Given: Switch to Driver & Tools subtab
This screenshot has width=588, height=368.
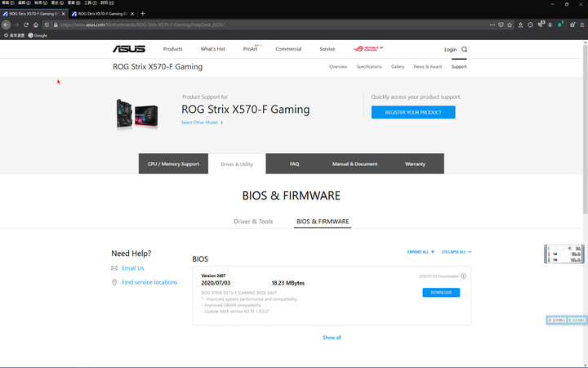Looking at the screenshot, I should (253, 222).
